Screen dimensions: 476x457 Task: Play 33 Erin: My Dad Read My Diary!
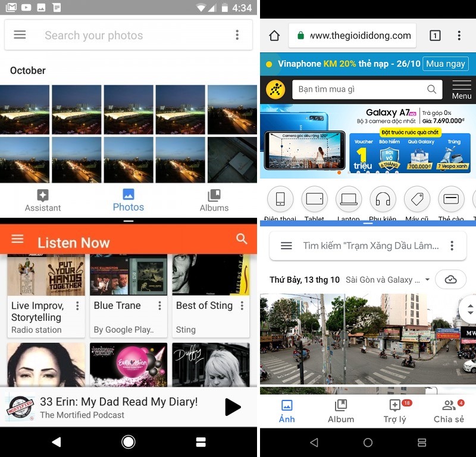[233, 407]
